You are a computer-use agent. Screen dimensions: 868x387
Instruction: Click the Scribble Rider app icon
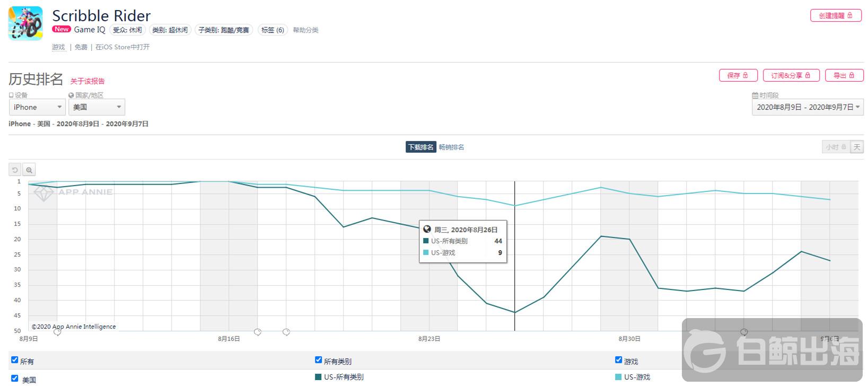tap(25, 24)
